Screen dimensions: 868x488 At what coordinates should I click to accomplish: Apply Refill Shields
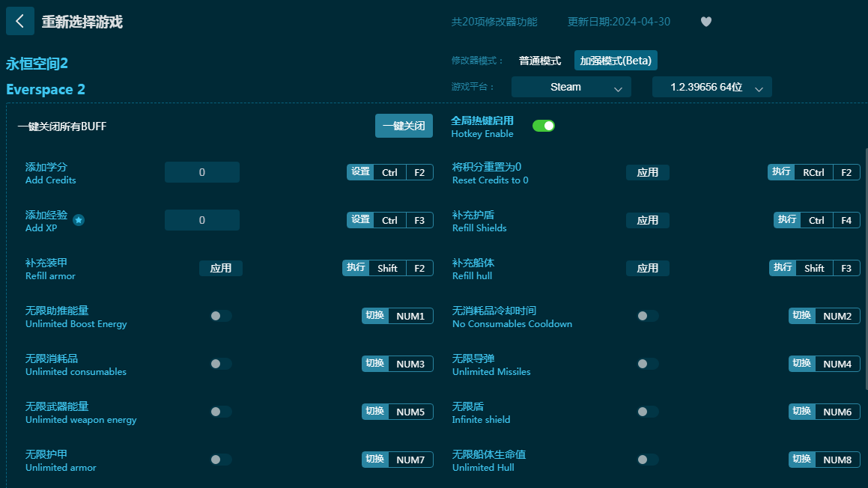[x=648, y=220]
